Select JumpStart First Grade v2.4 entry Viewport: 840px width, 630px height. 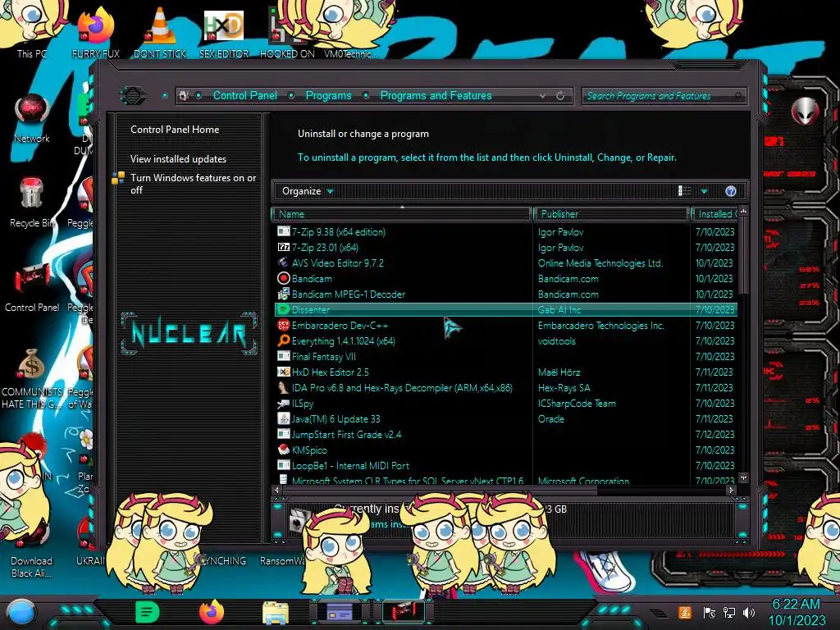pyautogui.click(x=506, y=435)
